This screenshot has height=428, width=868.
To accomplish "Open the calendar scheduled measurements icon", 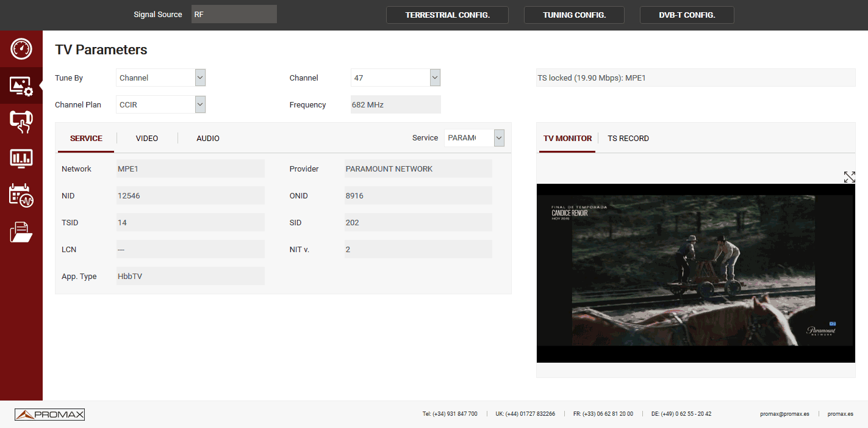I will (21, 195).
